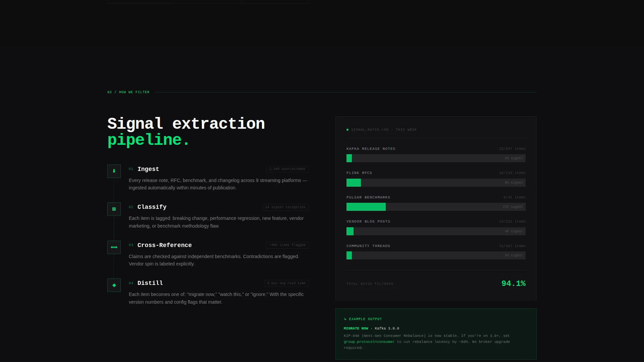Click the 'Signal extraction pipeline.' headline
Image resolution: width=644 pixels, height=362 pixels.
(186, 132)
